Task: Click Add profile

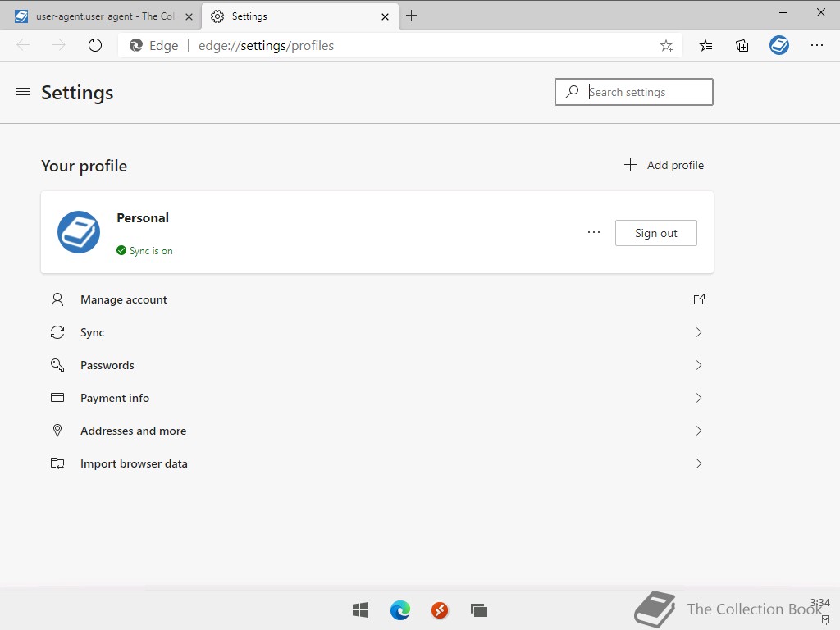Action: (x=664, y=165)
